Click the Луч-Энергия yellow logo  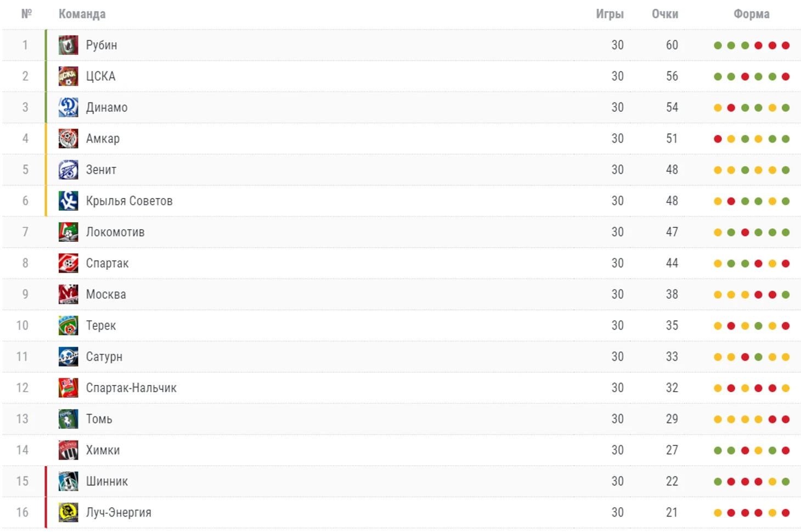[68, 512]
